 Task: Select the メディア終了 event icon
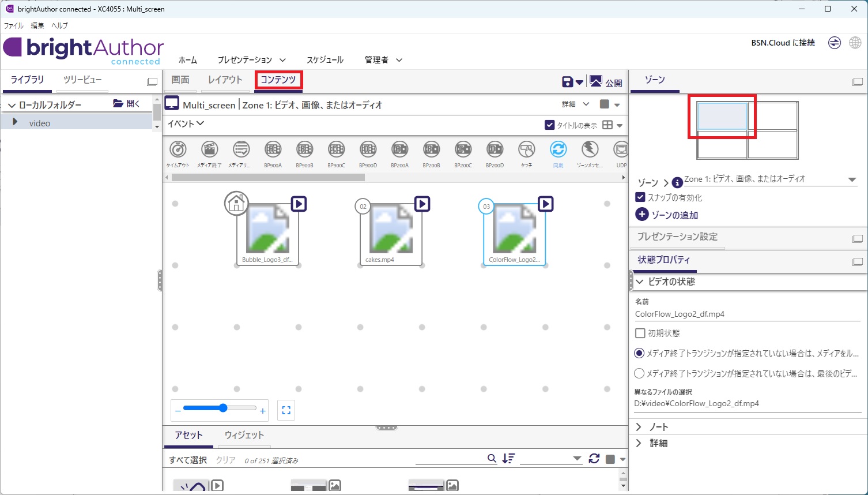(x=209, y=149)
